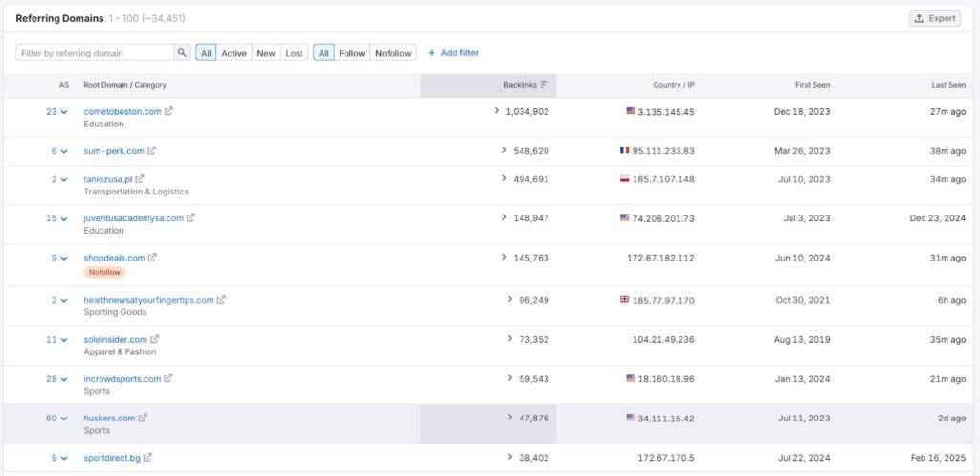Viewport: 980px width, 476px height.
Task: Open external link icon next to sportdirect.bg
Action: click(147, 457)
